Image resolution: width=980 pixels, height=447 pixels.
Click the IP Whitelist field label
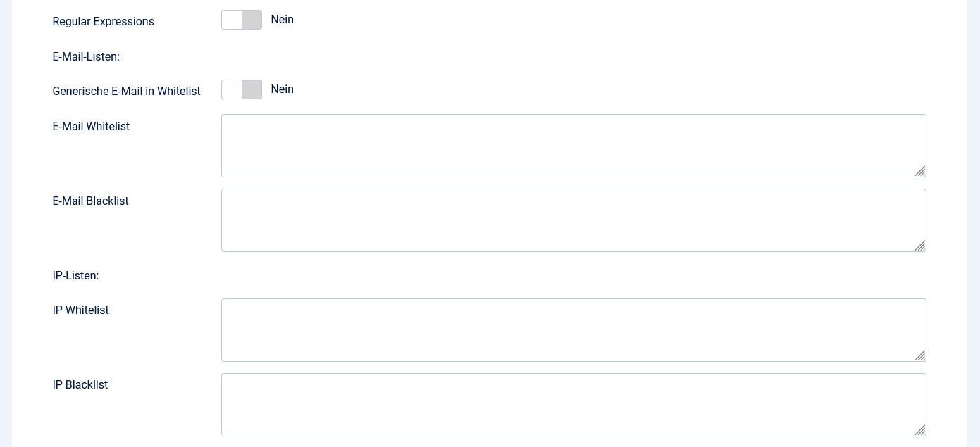80,310
